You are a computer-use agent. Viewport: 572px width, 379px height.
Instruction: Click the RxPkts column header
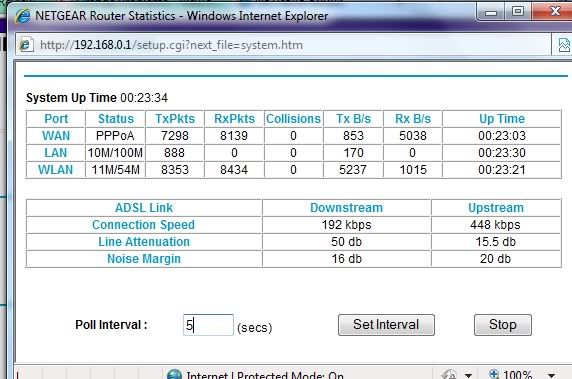234,119
